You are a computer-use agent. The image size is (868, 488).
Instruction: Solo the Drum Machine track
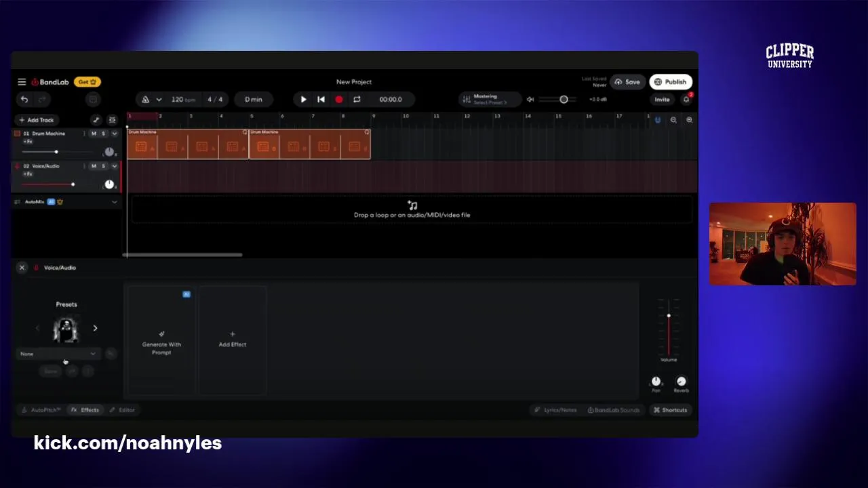point(103,134)
